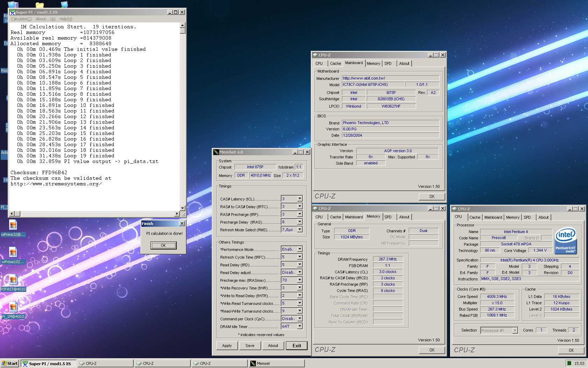Click Super PI vertical scrollbar up arrow
588x368 pixels.
coord(182,26)
